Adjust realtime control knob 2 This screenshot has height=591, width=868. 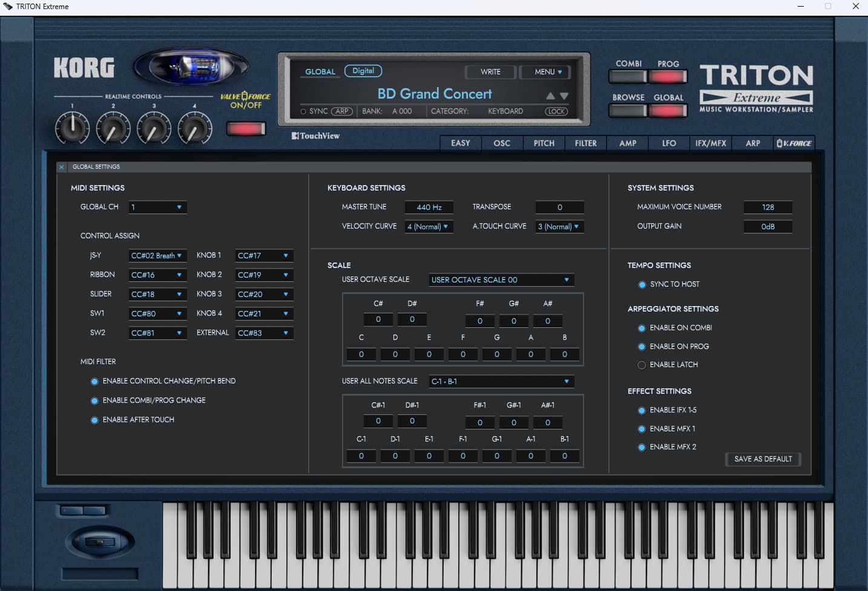113,128
